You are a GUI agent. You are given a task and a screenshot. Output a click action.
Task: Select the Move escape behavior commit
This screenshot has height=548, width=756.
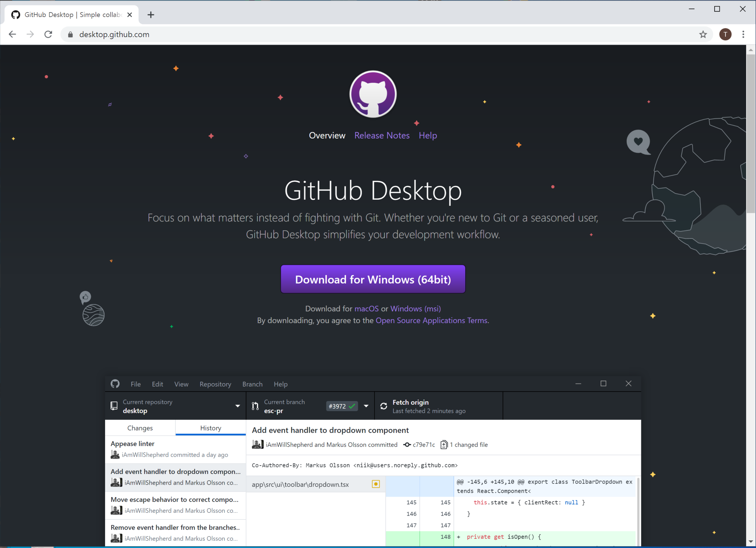coord(175,505)
